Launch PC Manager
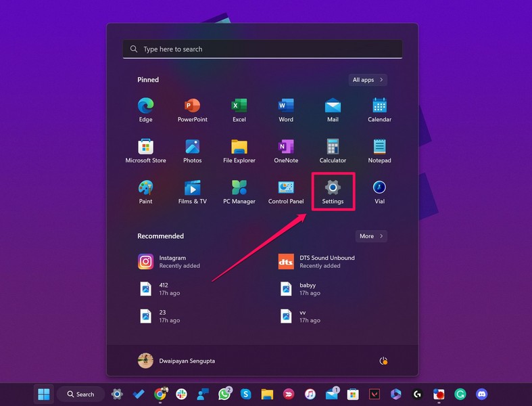 click(x=239, y=192)
